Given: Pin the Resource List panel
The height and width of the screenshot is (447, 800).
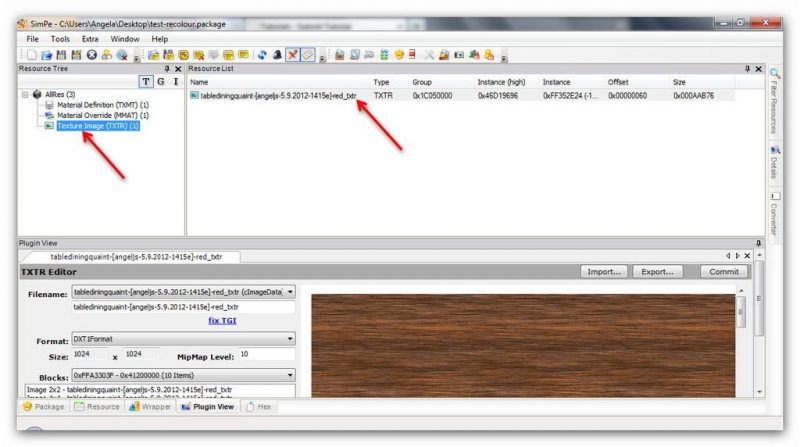Looking at the screenshot, I should 747,69.
